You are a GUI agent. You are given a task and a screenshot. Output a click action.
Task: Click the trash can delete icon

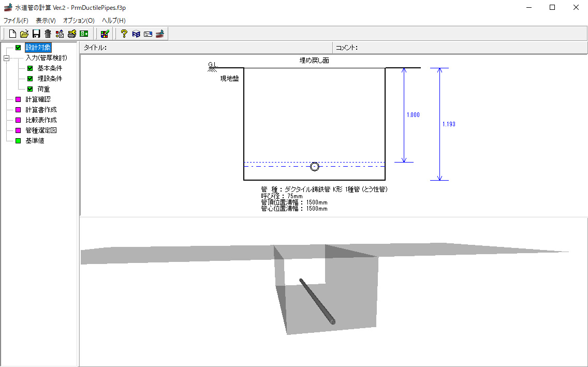click(48, 34)
